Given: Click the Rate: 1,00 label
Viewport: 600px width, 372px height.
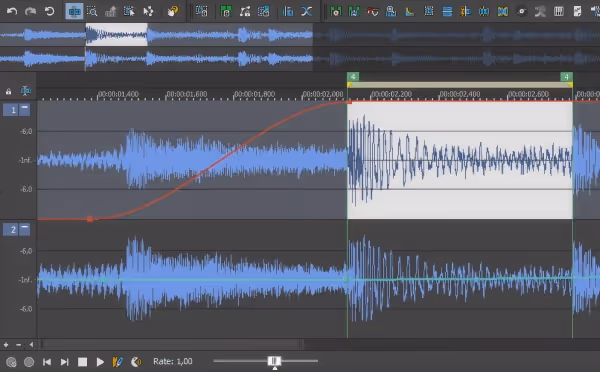Looking at the screenshot, I should (x=173, y=361).
